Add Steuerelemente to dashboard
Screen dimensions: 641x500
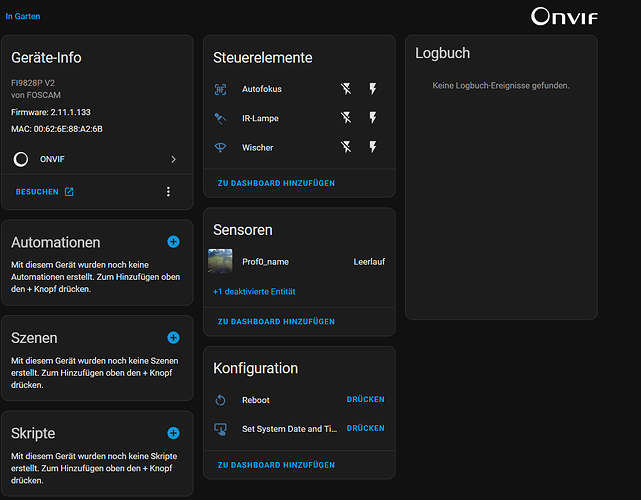tap(276, 183)
